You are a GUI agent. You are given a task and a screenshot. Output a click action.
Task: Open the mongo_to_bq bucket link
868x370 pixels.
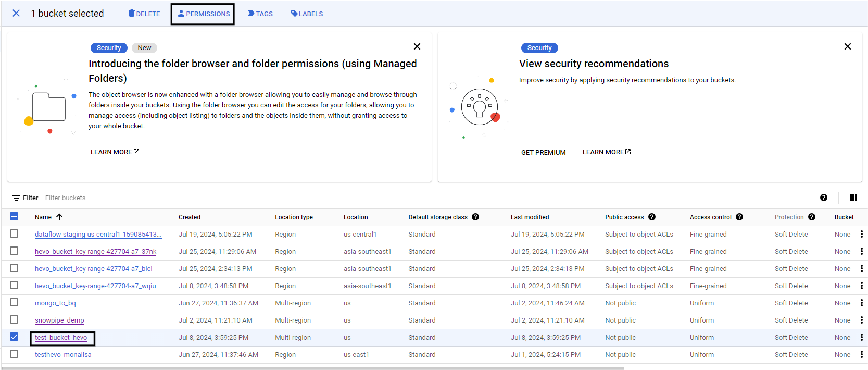55,303
